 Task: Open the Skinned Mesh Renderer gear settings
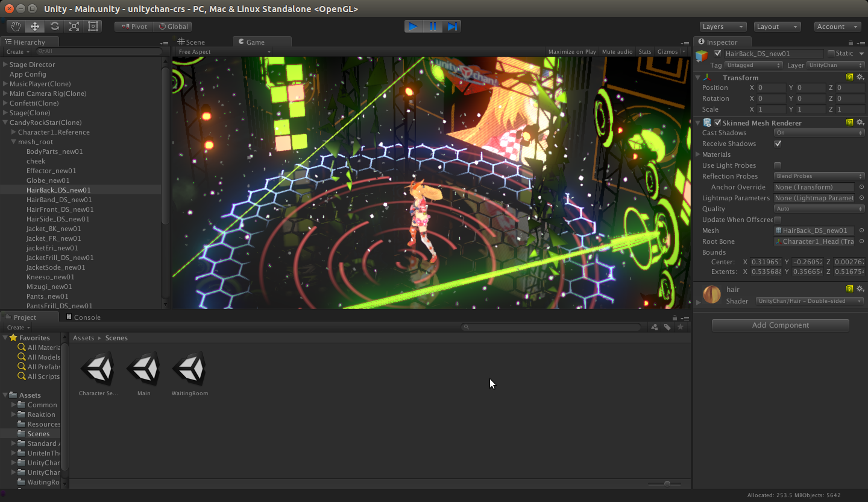click(x=861, y=122)
